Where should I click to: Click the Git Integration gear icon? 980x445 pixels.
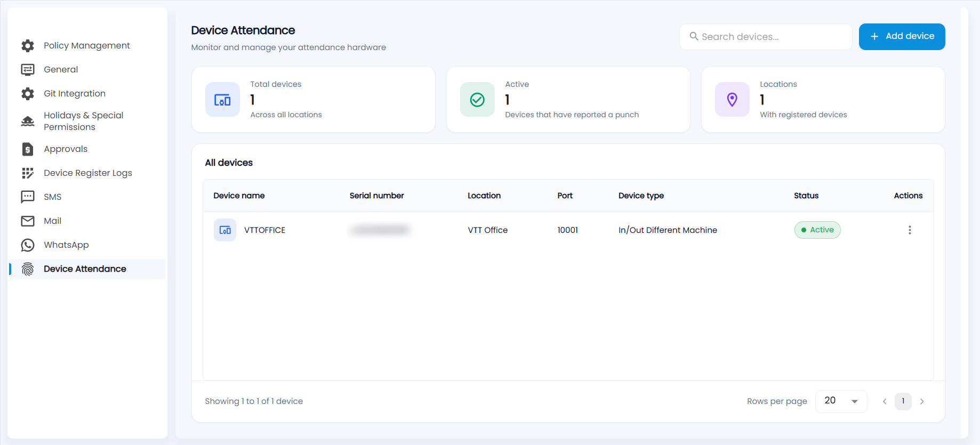tap(28, 94)
